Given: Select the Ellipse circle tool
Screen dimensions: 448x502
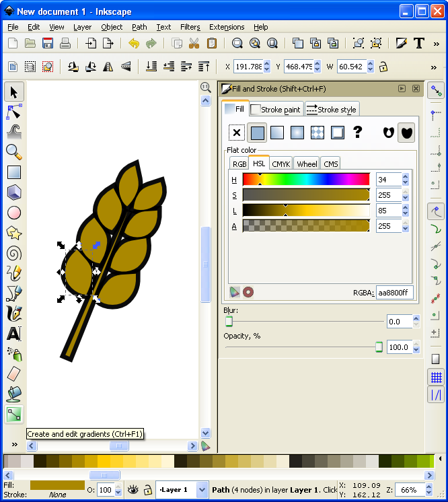Looking at the screenshot, I should (14, 213).
